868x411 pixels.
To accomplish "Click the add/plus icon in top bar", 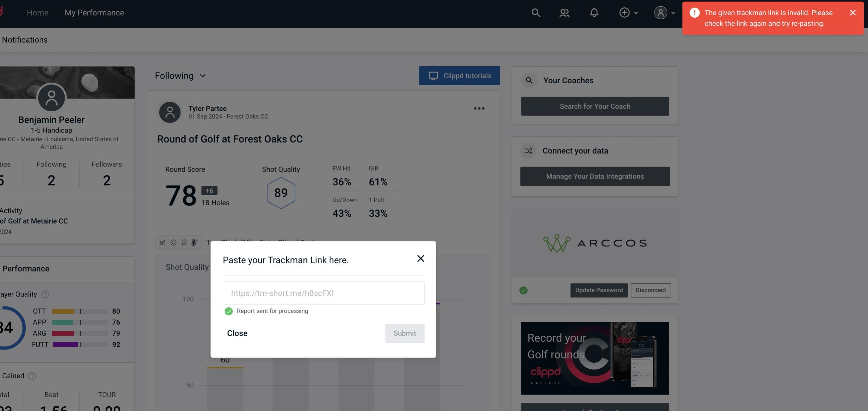I will (x=625, y=12).
